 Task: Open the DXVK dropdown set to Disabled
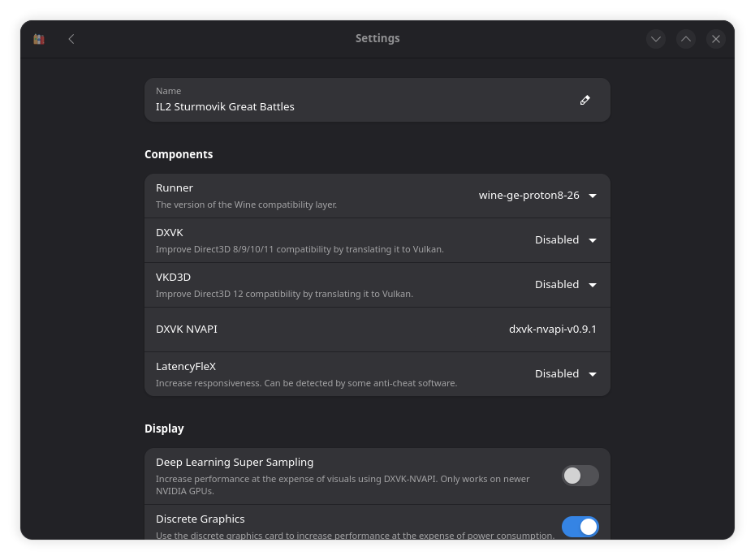click(566, 240)
